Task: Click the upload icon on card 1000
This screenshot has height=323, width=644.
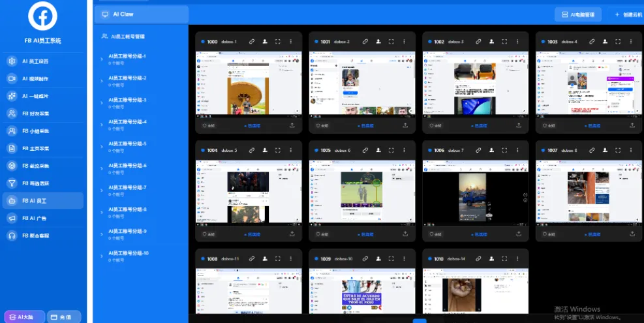Action: (x=292, y=125)
